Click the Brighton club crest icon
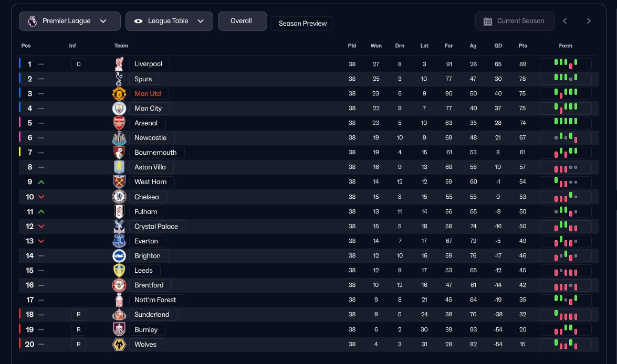Image resolution: width=617 pixels, height=364 pixels. (x=119, y=256)
